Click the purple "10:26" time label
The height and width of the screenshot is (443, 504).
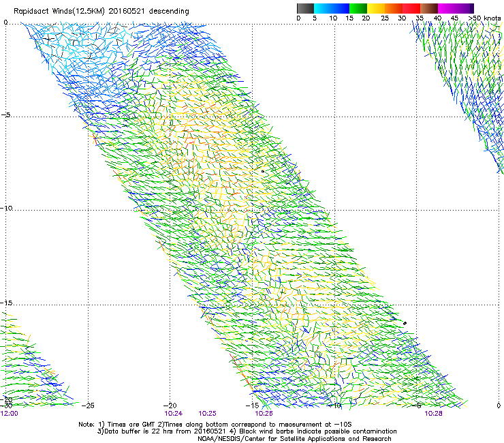(264, 414)
